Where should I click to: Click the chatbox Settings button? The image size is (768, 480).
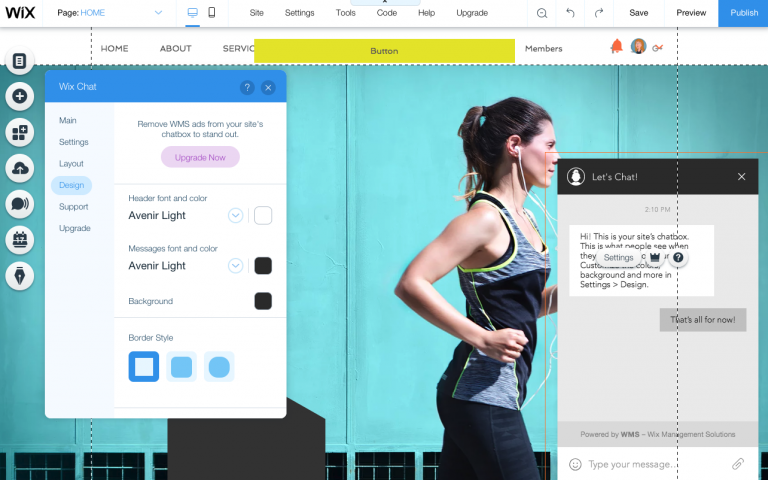pos(618,258)
